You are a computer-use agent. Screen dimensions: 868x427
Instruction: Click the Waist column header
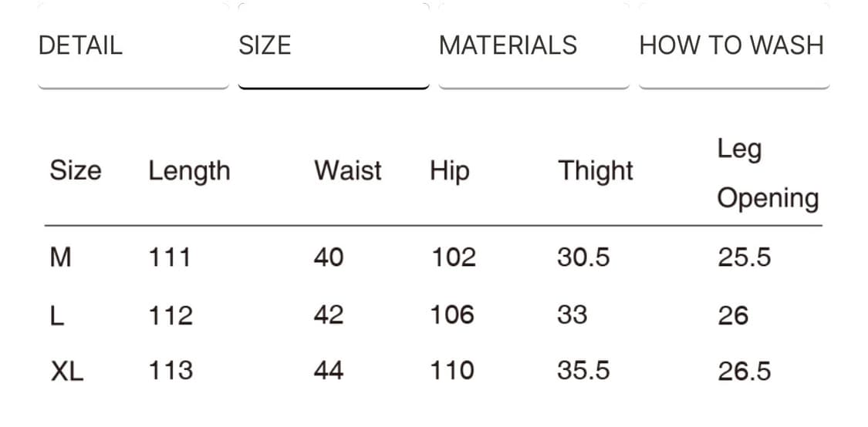(x=348, y=170)
